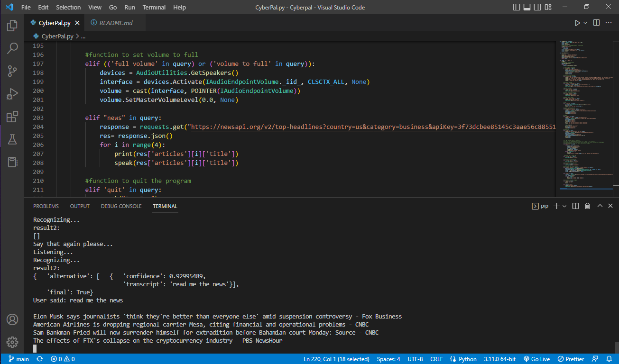The width and height of the screenshot is (619, 364).
Task: Split the editor to the right
Action: [x=597, y=23]
